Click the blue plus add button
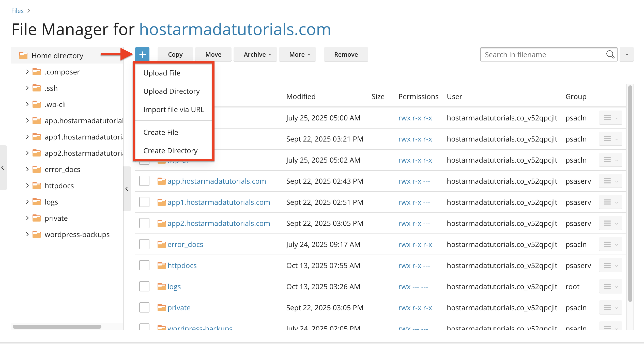 [x=142, y=54]
